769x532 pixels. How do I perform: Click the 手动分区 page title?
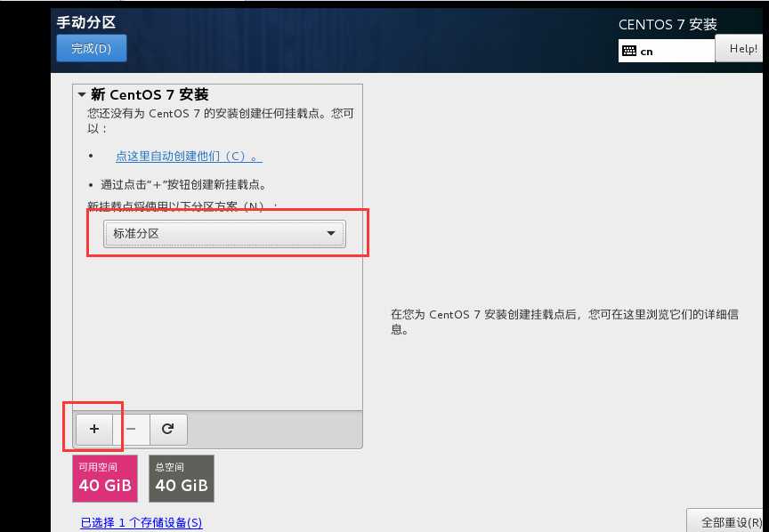coord(86,22)
